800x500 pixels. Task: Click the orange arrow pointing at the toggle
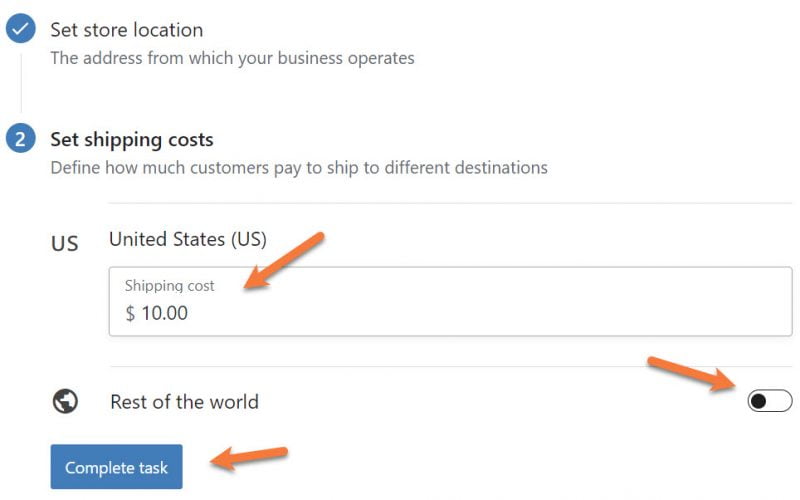pyautogui.click(x=691, y=373)
